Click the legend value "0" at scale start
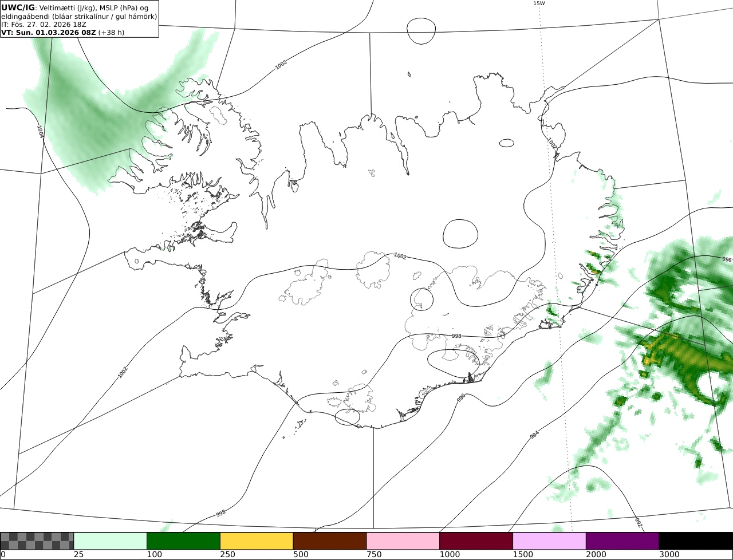 pyautogui.click(x=3, y=555)
